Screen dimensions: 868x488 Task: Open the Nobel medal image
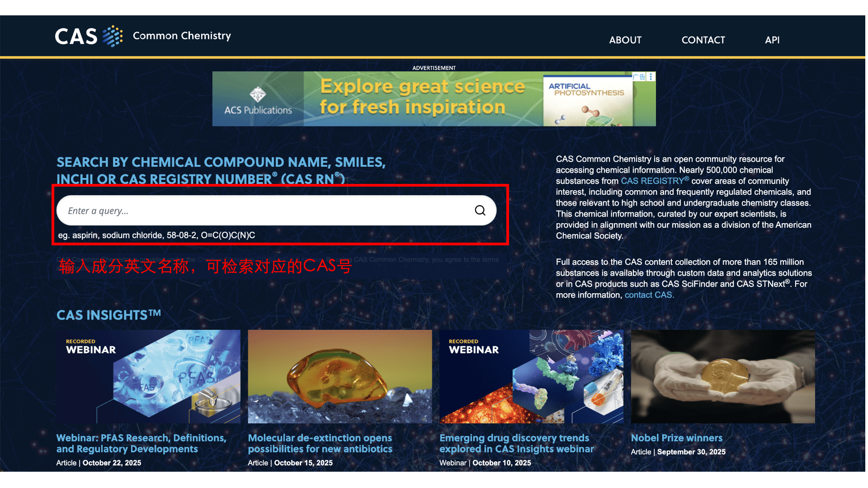click(723, 376)
